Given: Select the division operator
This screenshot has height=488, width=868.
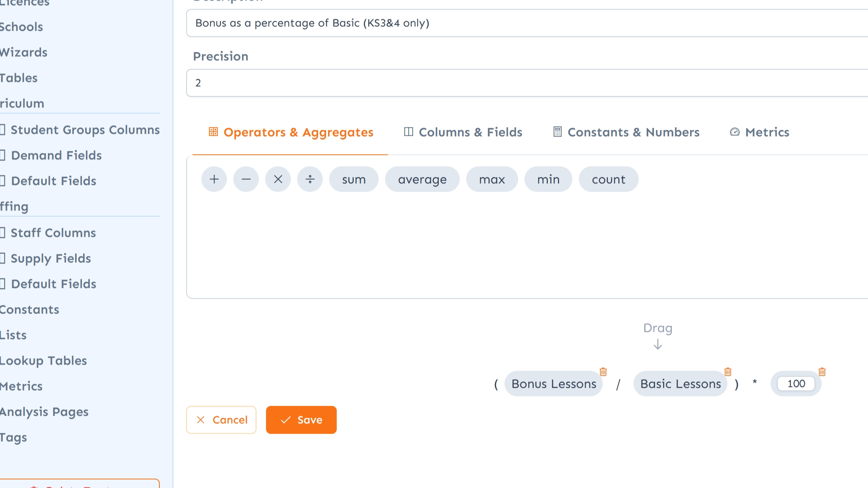Looking at the screenshot, I should [x=310, y=179].
